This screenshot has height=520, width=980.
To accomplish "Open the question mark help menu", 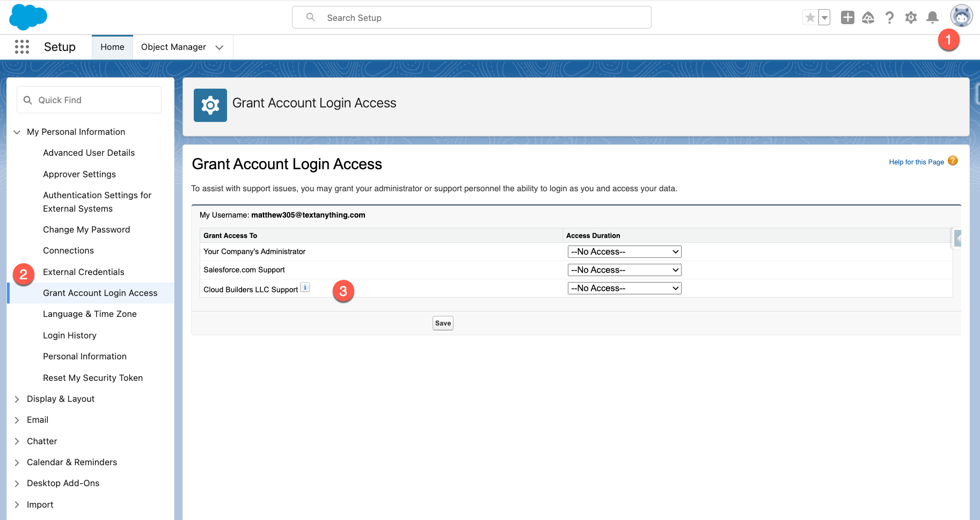I will click(889, 18).
